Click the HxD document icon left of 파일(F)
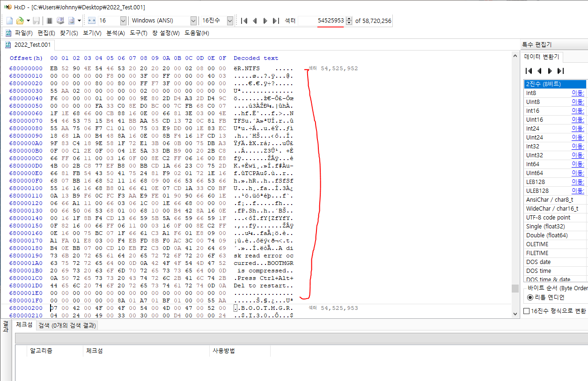Image resolution: width=588 pixels, height=381 pixels. point(8,33)
